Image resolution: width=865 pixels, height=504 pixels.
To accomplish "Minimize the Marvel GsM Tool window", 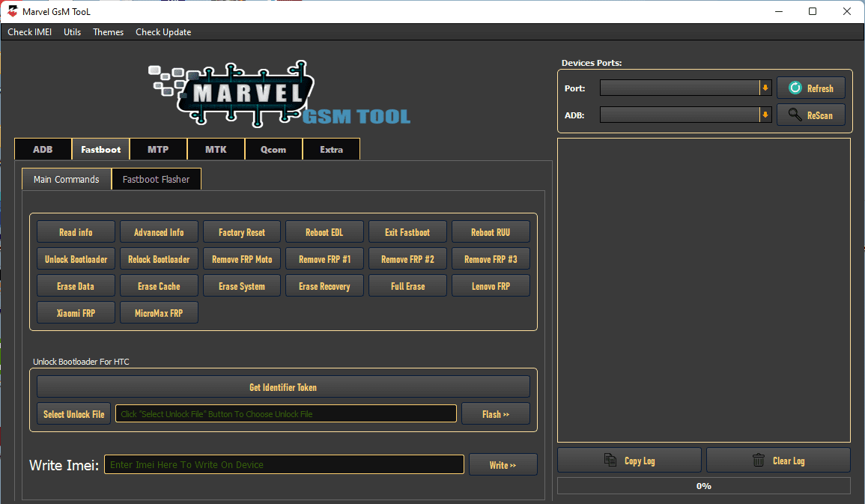I will tap(779, 11).
